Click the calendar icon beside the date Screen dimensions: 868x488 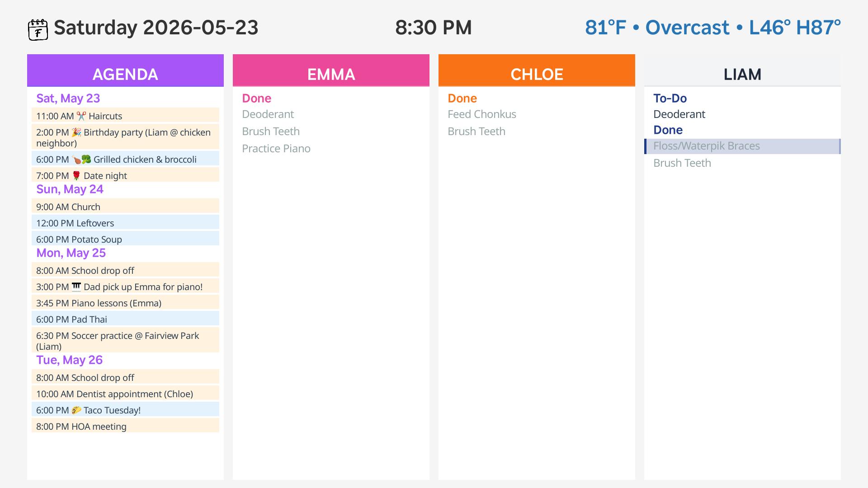(38, 30)
